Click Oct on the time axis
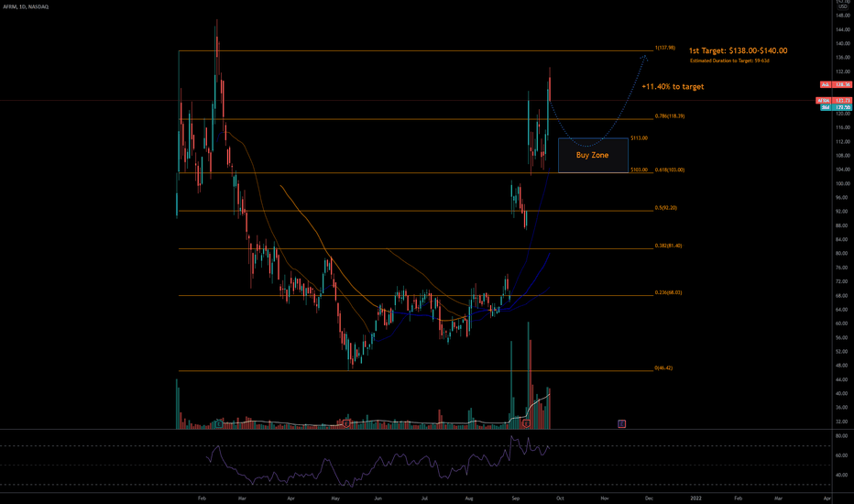 560,499
